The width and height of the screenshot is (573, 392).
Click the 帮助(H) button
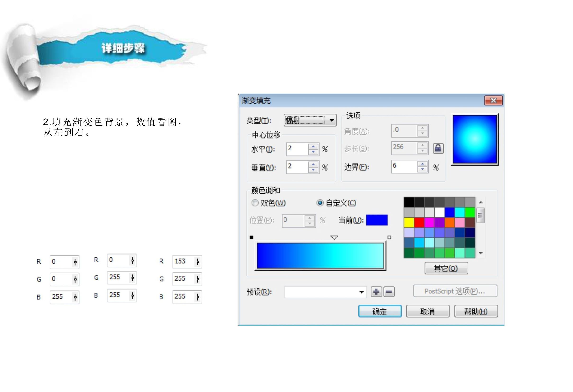pyautogui.click(x=476, y=311)
